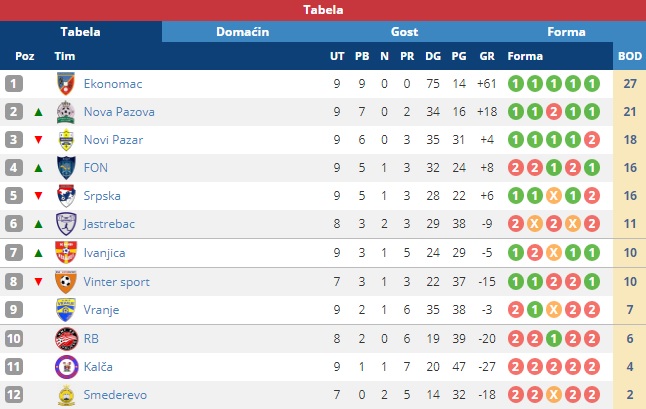Image resolution: width=646 pixels, height=409 pixels.
Task: Click the Kalča purple circle logo
Action: tap(66, 367)
